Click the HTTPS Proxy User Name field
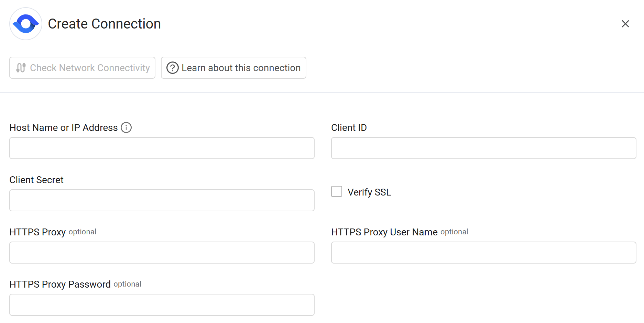 point(483,253)
